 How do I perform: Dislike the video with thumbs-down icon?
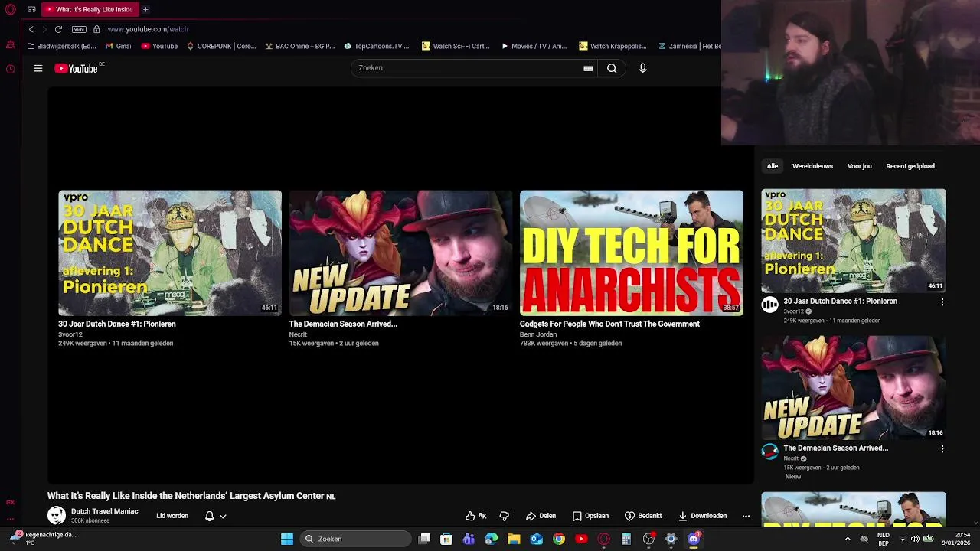504,516
